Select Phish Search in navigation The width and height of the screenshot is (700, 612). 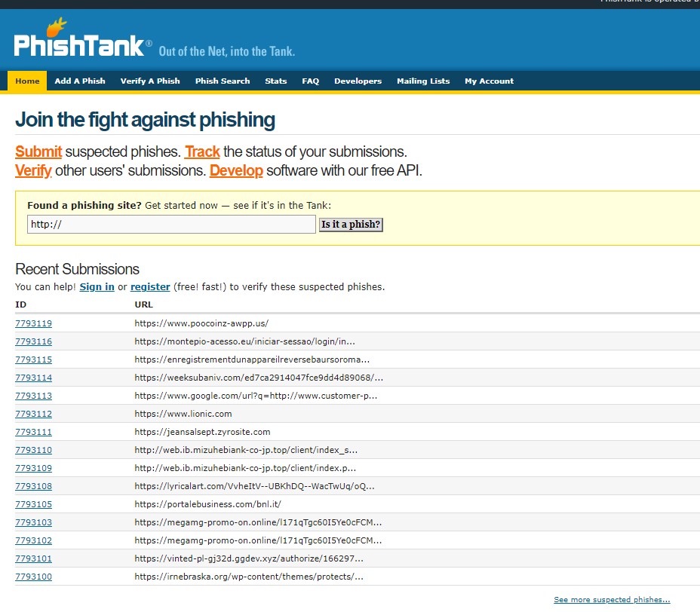coord(223,81)
